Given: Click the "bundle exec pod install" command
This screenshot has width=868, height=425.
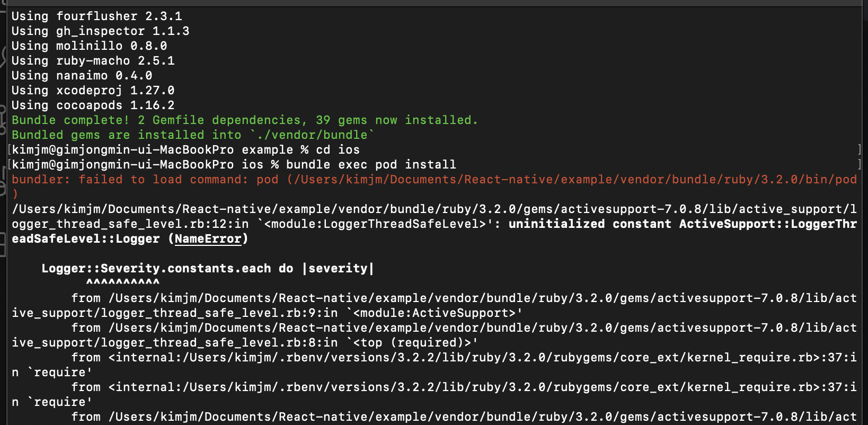Looking at the screenshot, I should point(371,165).
